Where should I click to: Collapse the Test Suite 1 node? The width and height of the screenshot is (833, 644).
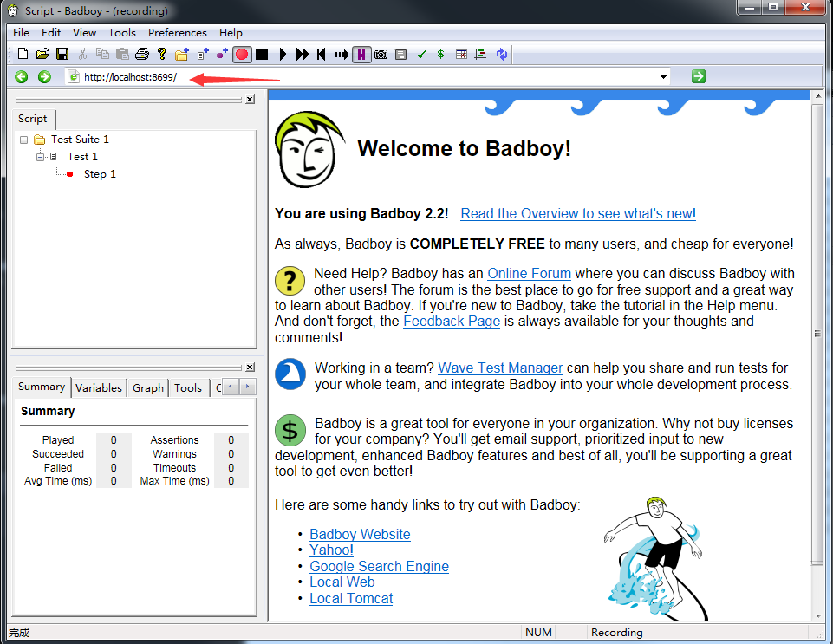(x=24, y=140)
